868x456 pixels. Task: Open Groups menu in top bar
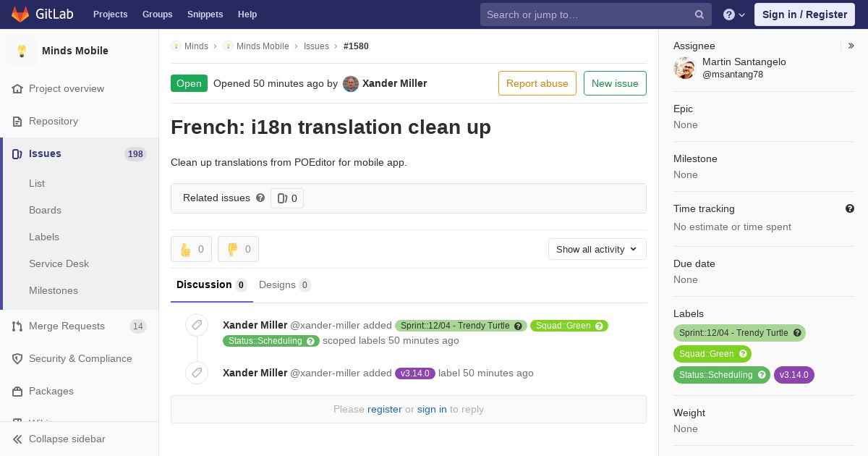(158, 14)
